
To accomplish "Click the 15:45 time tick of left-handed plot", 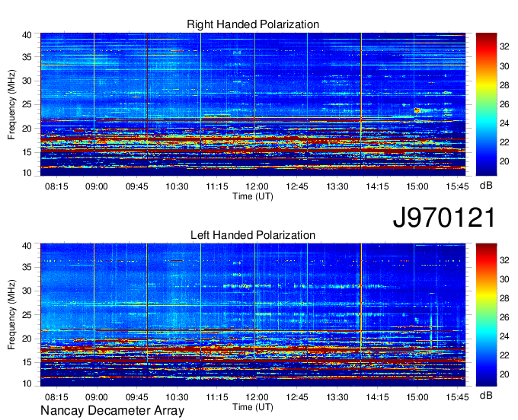I will coord(458,397).
